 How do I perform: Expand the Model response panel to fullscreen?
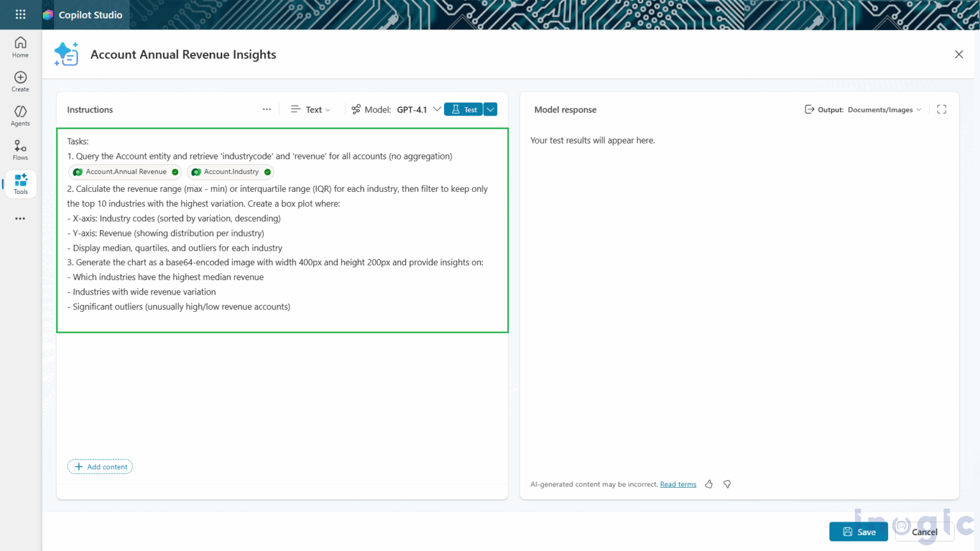[941, 109]
